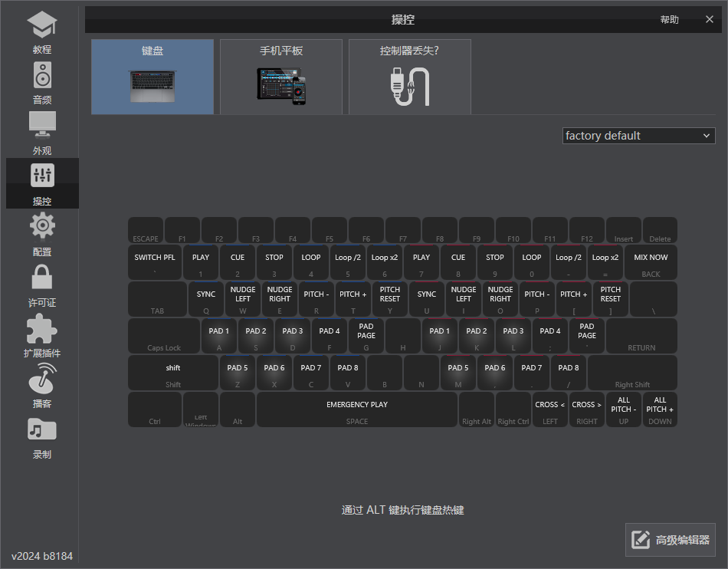Click the shift modifier key

pyautogui.click(x=172, y=373)
